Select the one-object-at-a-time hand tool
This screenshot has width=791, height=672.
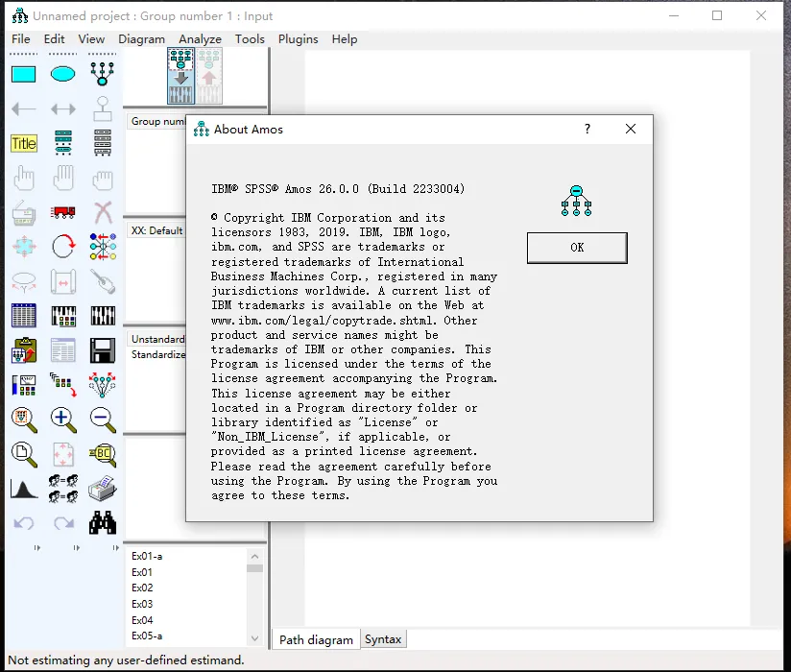coord(24,178)
